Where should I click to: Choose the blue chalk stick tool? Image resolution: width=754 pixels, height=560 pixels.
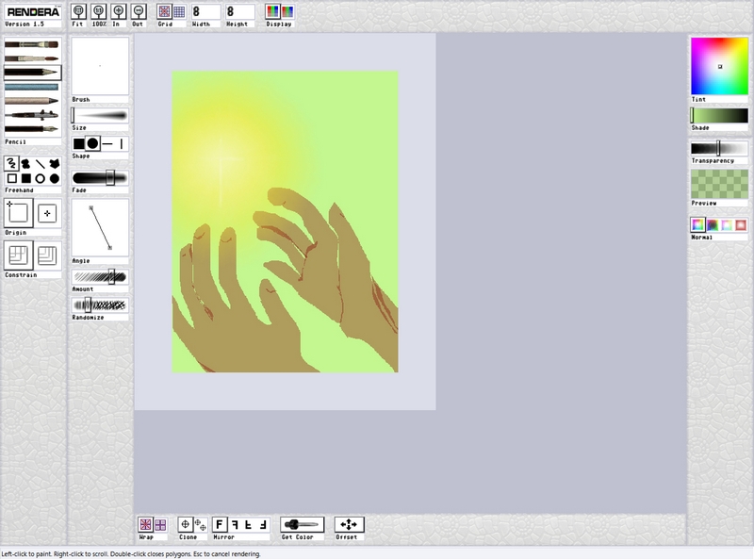pos(32,87)
